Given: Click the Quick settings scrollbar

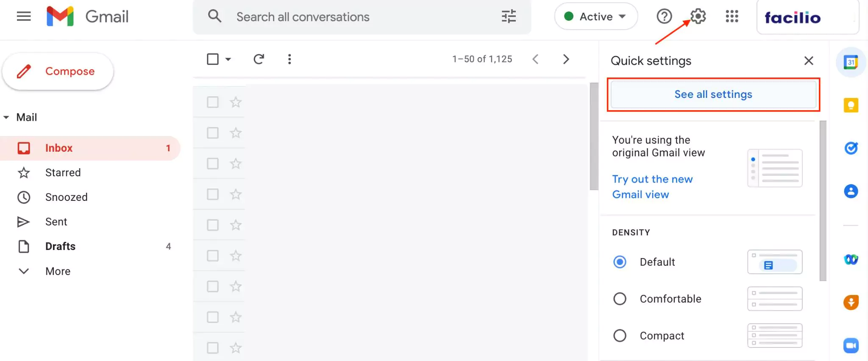Looking at the screenshot, I should pos(823,201).
